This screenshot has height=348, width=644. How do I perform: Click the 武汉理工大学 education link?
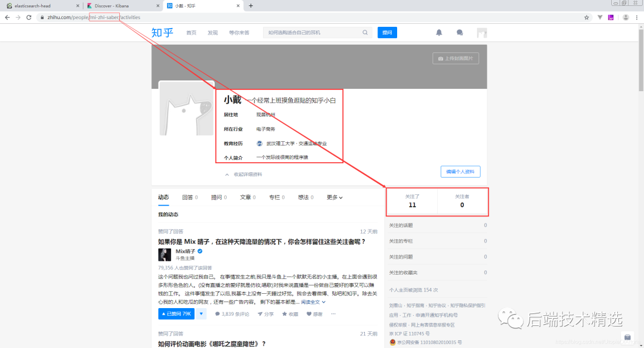(280, 144)
